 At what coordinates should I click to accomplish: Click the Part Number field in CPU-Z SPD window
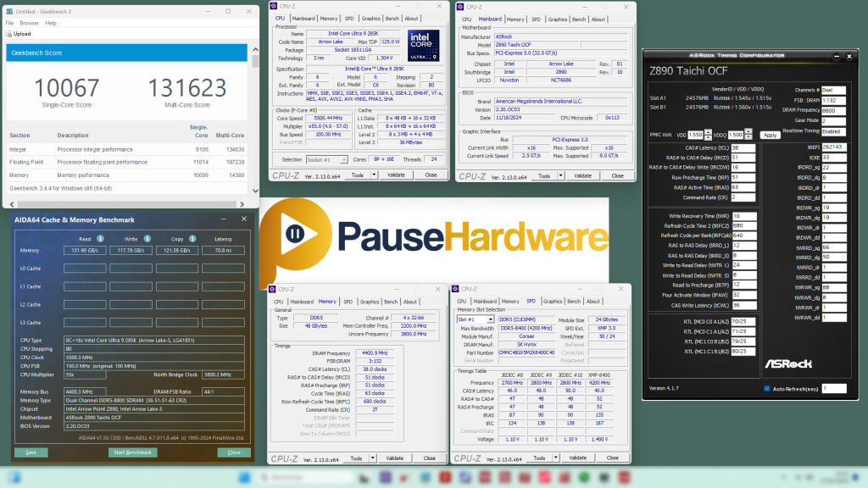(526, 352)
